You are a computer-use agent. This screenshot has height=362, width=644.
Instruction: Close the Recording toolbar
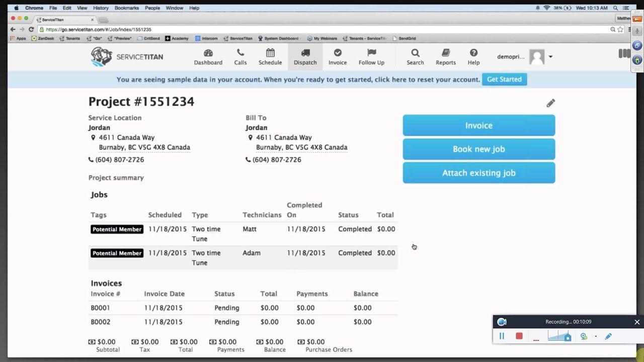637,322
